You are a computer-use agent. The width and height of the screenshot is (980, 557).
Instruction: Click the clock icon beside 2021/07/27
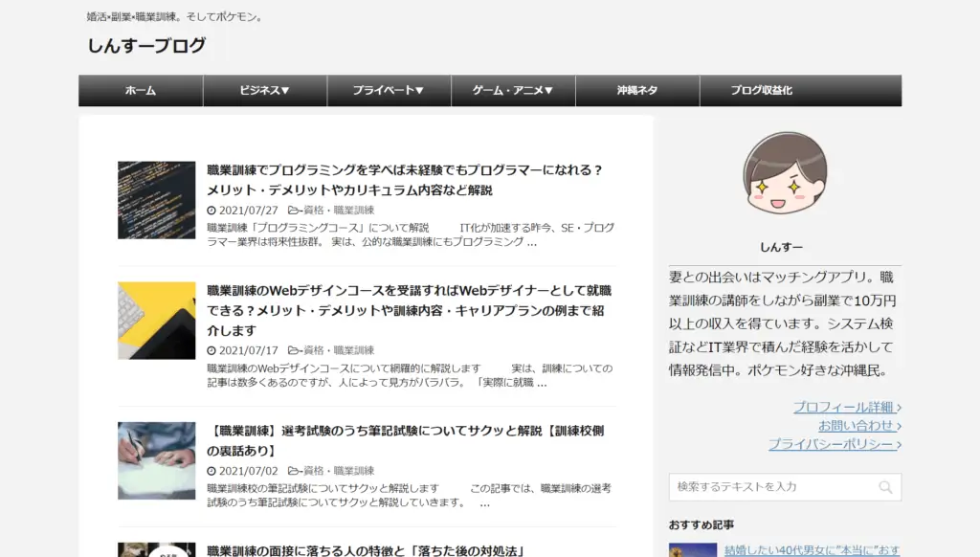point(212,211)
